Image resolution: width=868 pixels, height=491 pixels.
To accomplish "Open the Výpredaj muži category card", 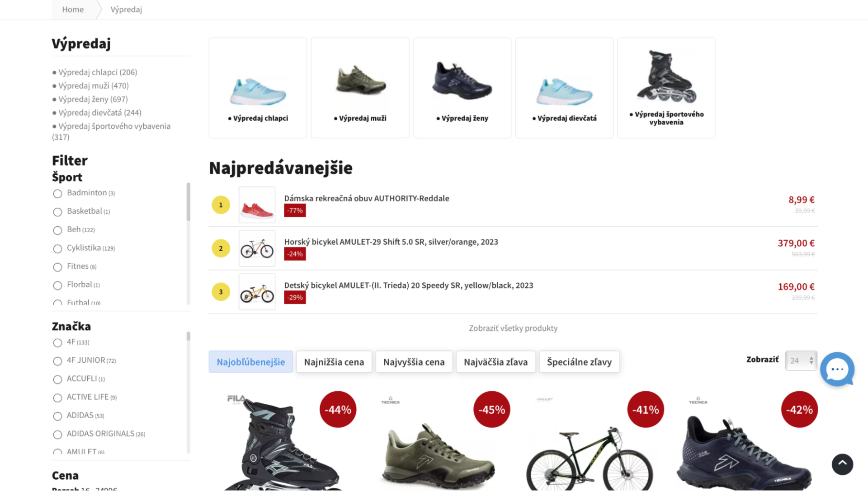I will point(359,87).
